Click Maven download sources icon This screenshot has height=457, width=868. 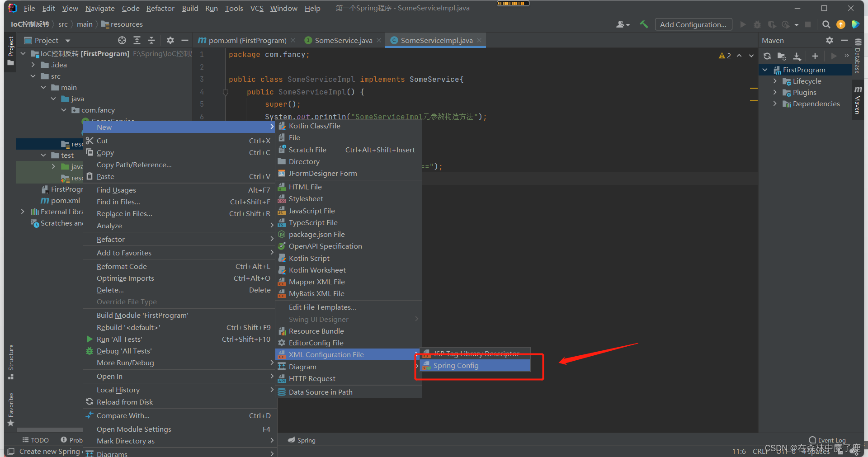pos(797,56)
